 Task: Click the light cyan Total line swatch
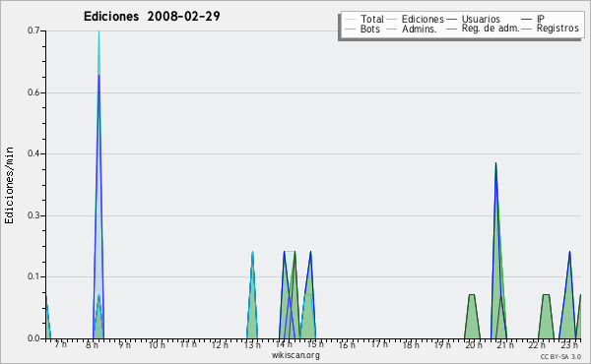(350, 20)
